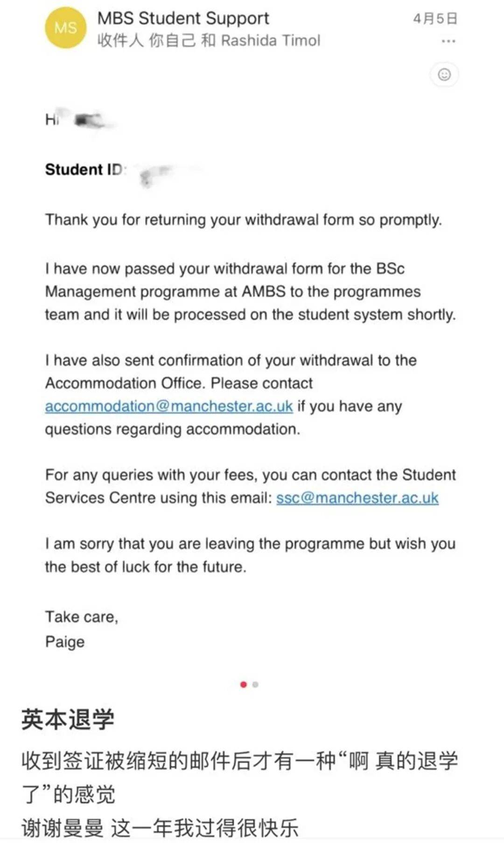Switch to the gray second page dot
504x843 pixels.
pyautogui.click(x=255, y=685)
